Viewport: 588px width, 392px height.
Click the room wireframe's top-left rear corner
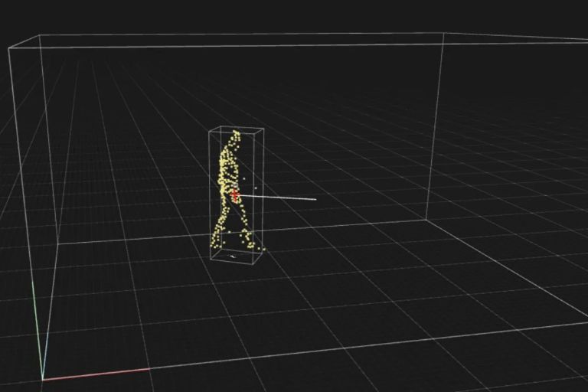pyautogui.click(x=40, y=35)
